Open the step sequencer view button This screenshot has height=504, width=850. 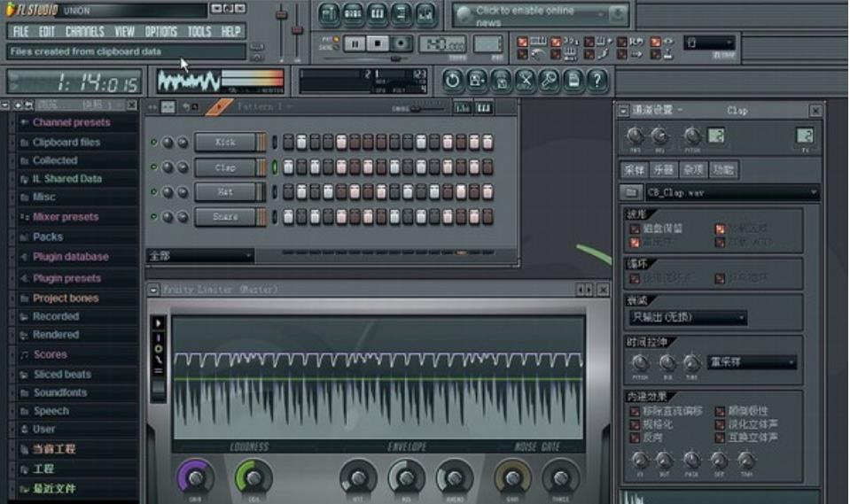pos(353,13)
